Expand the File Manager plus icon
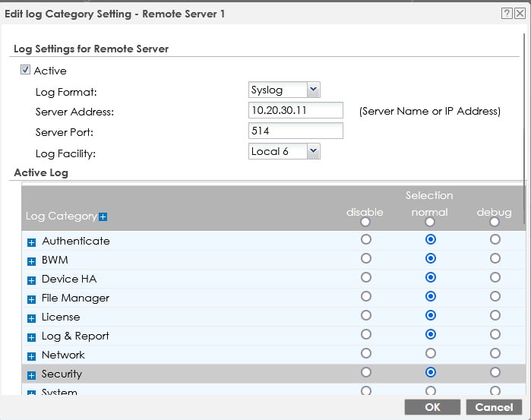This screenshot has height=420, width=531. pos(32,299)
